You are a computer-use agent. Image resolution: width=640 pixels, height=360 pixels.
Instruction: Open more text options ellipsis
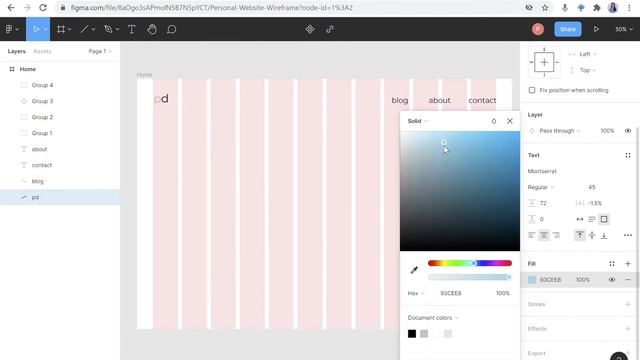click(x=628, y=235)
